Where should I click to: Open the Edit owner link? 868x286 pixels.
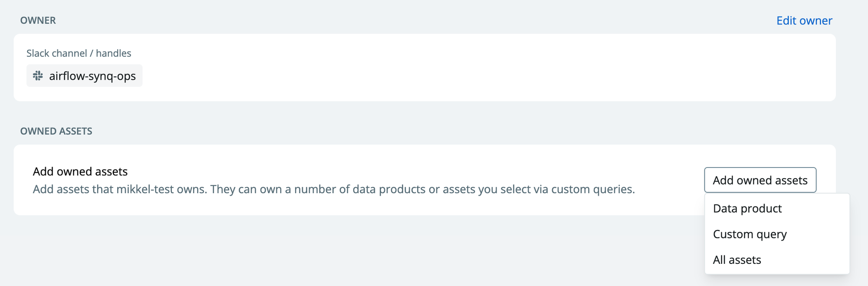point(804,20)
